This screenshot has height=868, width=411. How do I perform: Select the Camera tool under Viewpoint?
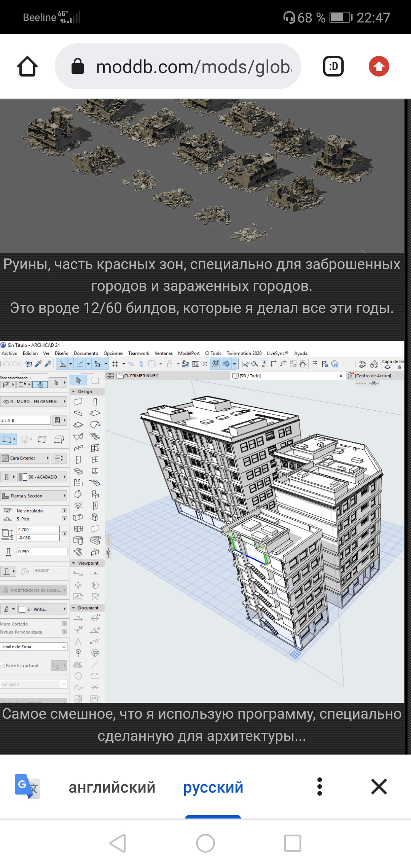point(95,597)
